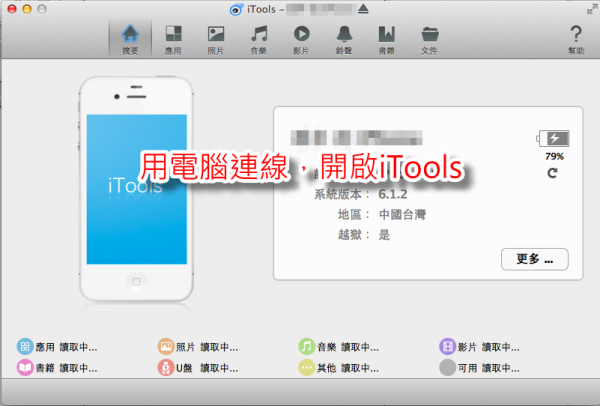Open the 照片 photos tab

click(x=216, y=39)
